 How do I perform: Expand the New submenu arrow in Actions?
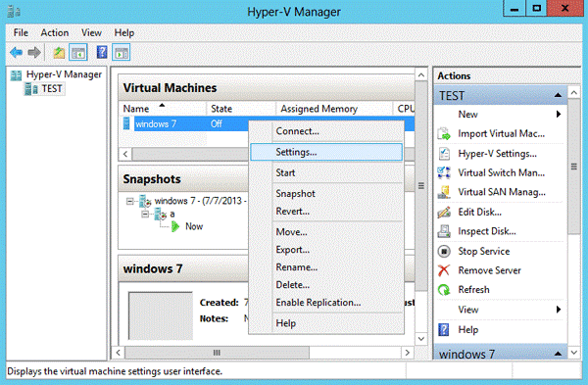pyautogui.click(x=559, y=114)
